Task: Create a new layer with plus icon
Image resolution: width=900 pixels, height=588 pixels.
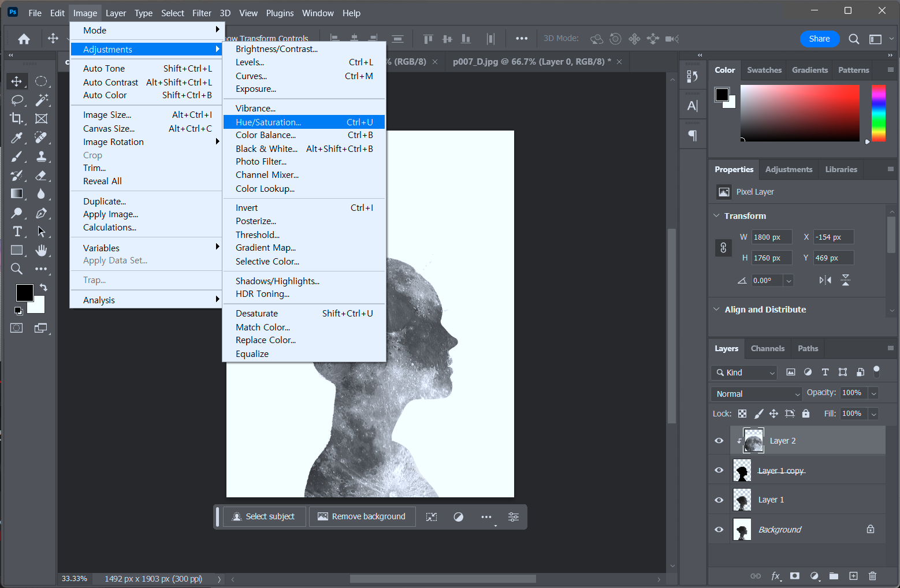Action: pos(853,576)
